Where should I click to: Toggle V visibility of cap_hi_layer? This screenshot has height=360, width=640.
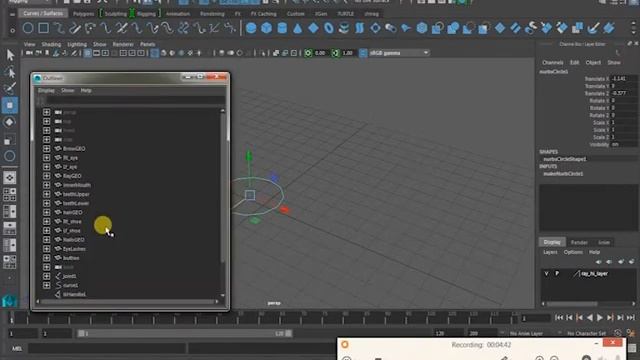tap(546, 273)
